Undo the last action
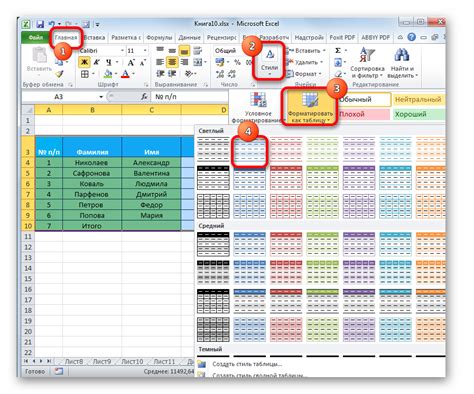 pyautogui.click(x=52, y=24)
